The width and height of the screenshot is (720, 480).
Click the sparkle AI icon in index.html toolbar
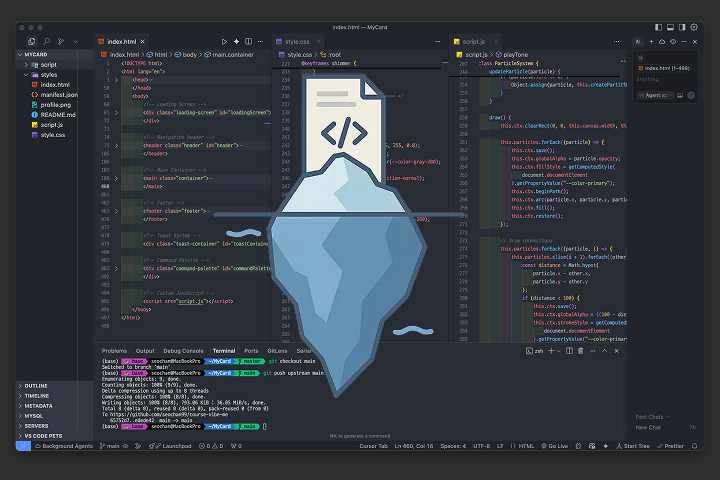point(236,41)
